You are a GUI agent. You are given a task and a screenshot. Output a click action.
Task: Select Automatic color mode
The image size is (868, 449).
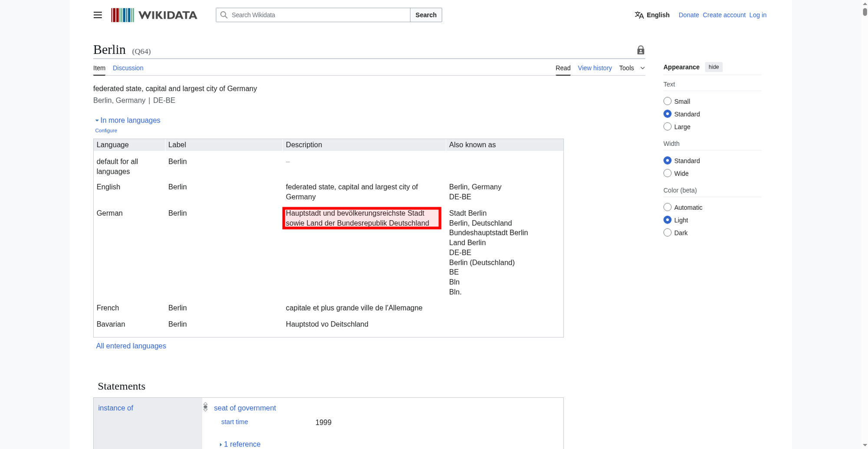(x=667, y=208)
